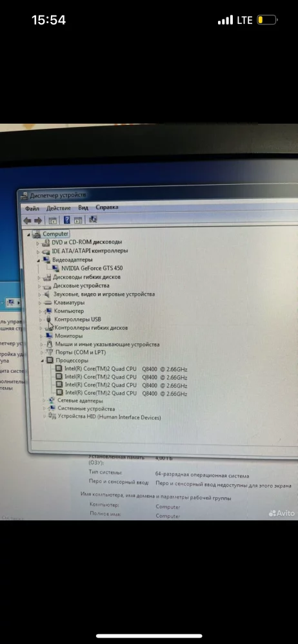Viewport: 298px width, 644px height.
Task: Toggle the show/hide console tree toolbar icon
Action: point(53,220)
